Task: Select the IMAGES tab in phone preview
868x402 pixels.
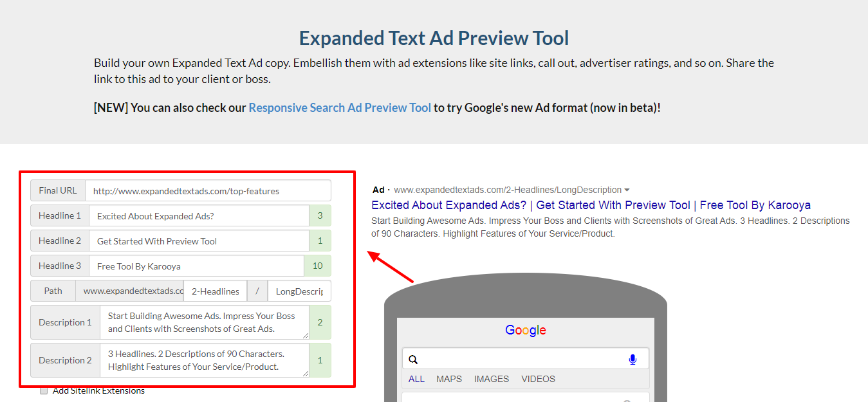Action: point(492,379)
